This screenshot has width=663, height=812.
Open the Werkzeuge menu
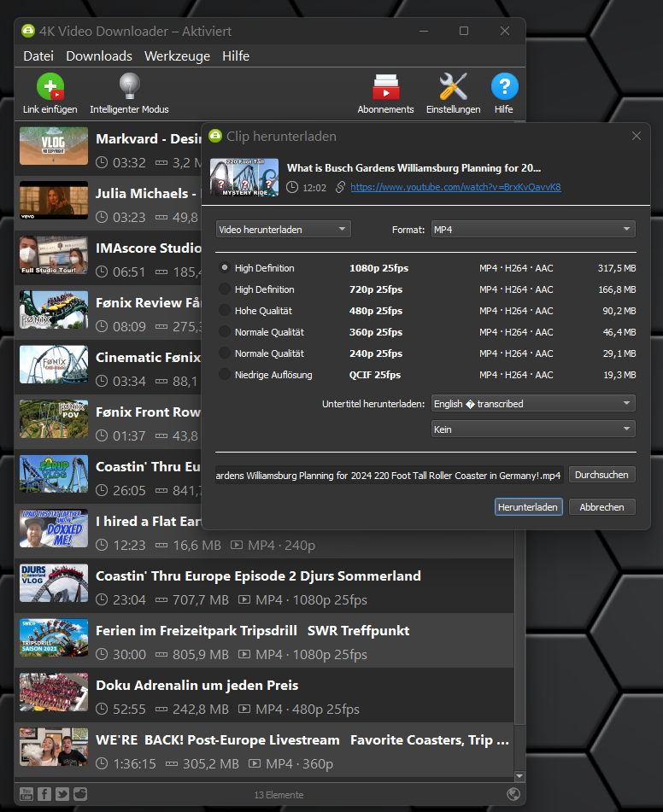click(x=177, y=56)
